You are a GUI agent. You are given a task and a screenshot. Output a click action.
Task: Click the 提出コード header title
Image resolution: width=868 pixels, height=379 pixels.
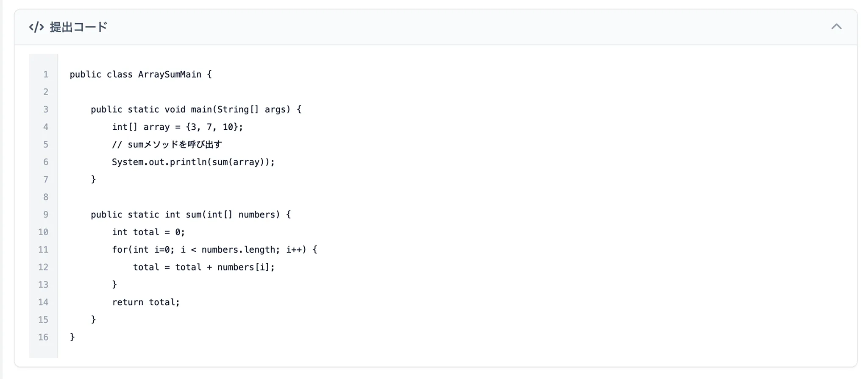(x=78, y=27)
